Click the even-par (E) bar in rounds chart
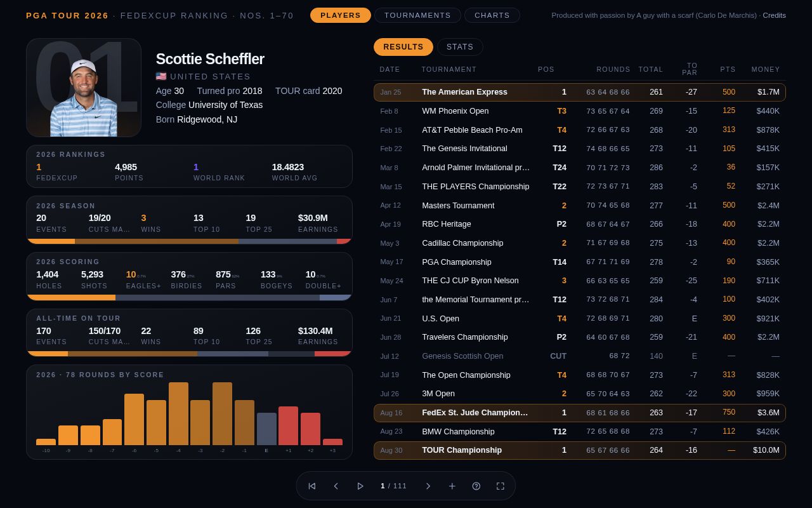The image size is (812, 508). [266, 429]
